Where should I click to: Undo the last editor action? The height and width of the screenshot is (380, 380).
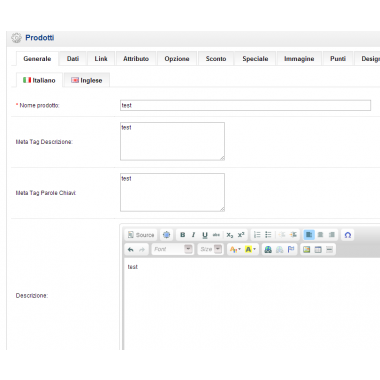[x=131, y=249]
